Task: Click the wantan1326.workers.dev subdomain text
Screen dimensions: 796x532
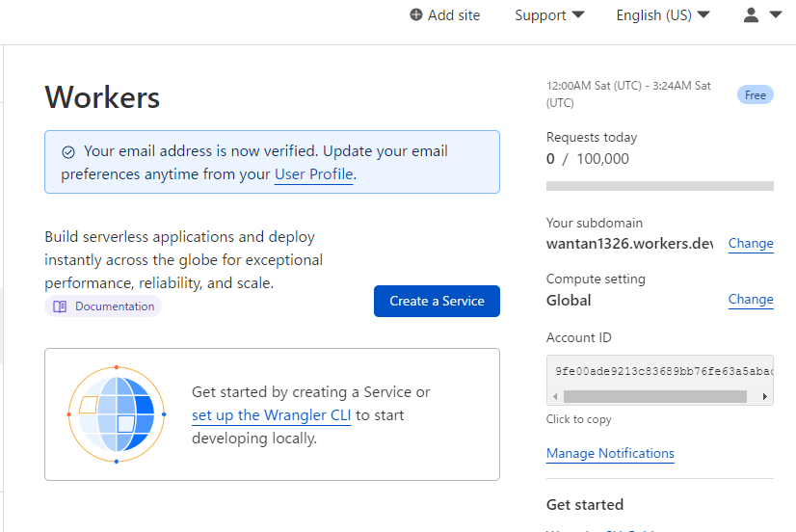Action: pyautogui.click(x=629, y=244)
